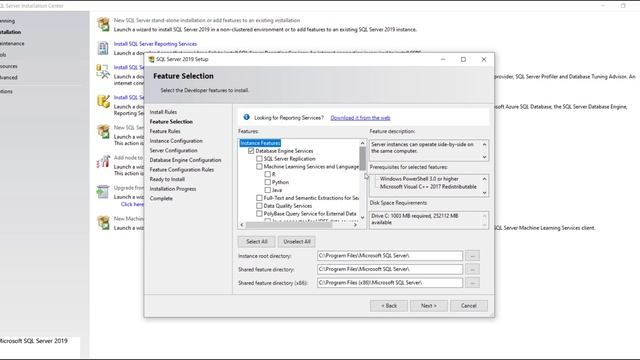Click the Upgrade installation icon in Installation Center
Image resolution: width=640 pixels, height=360 pixels.
click(103, 191)
